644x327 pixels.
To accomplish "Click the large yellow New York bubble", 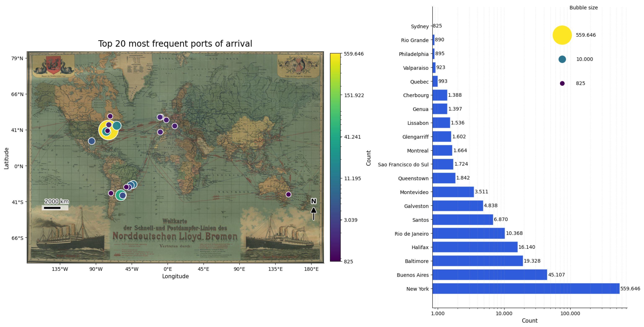I will coord(108,130).
